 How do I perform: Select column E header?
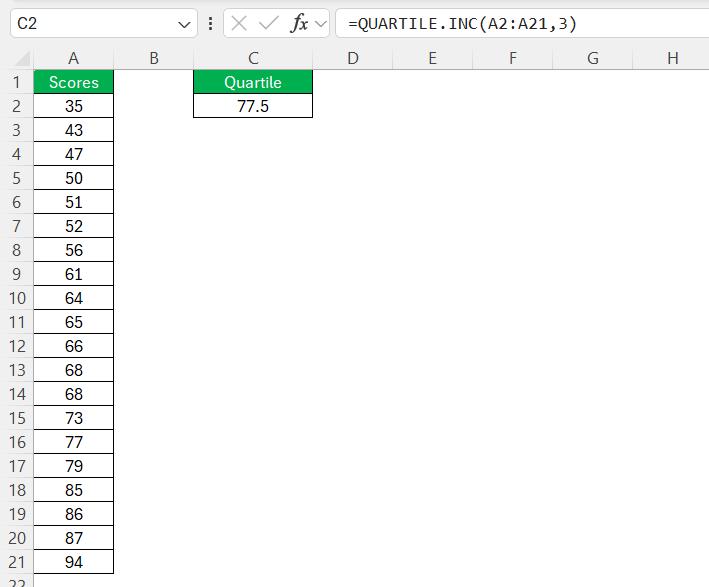coord(433,58)
